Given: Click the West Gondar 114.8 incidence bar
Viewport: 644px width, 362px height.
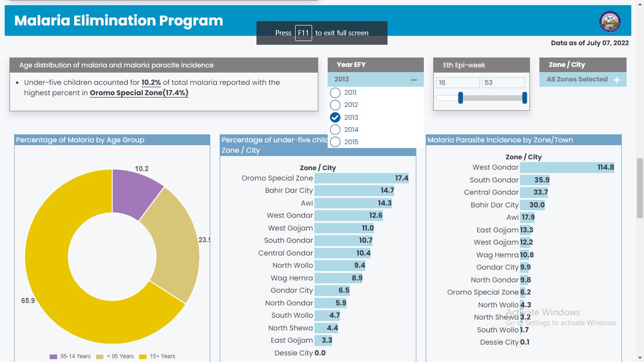Looking at the screenshot, I should [567, 167].
